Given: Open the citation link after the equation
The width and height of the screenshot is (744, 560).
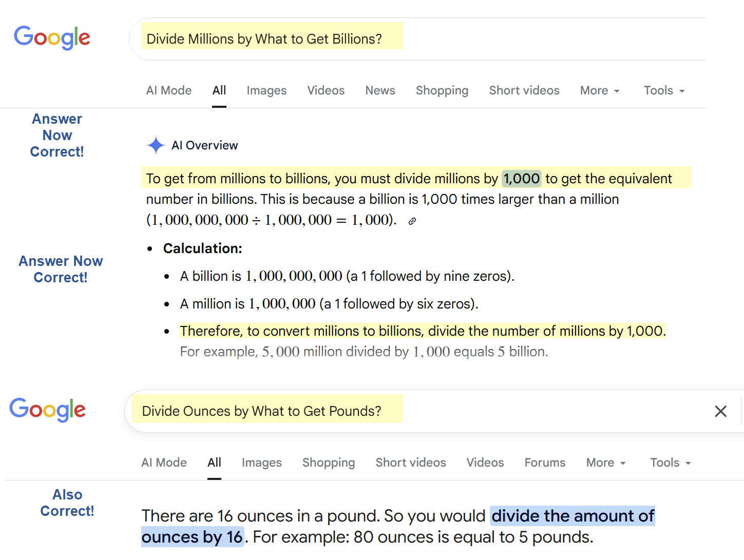Looking at the screenshot, I should click(x=411, y=221).
